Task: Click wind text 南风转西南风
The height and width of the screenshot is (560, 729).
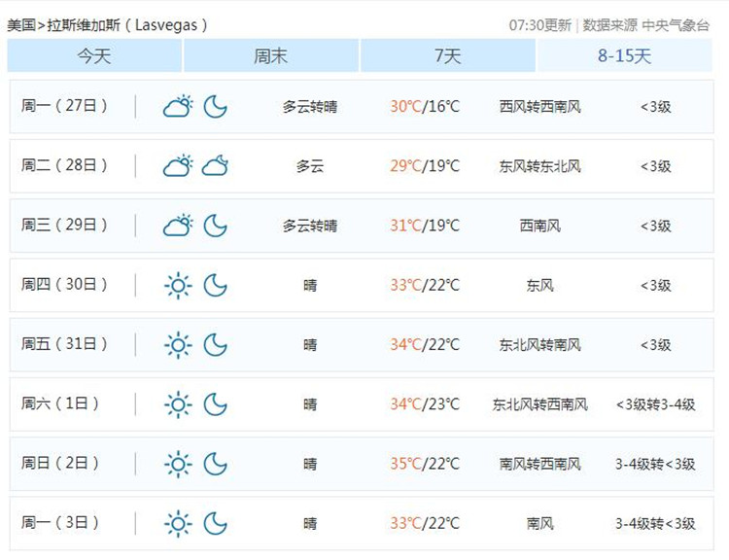Action: tap(539, 464)
